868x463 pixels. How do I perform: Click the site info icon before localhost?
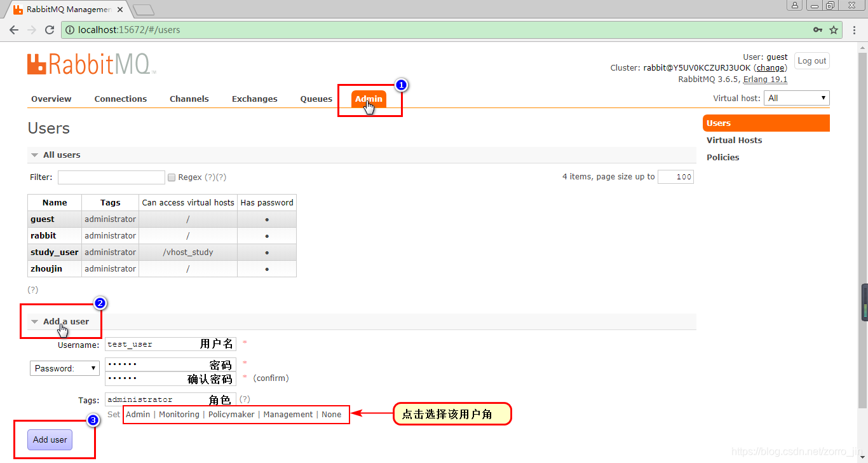coord(70,30)
